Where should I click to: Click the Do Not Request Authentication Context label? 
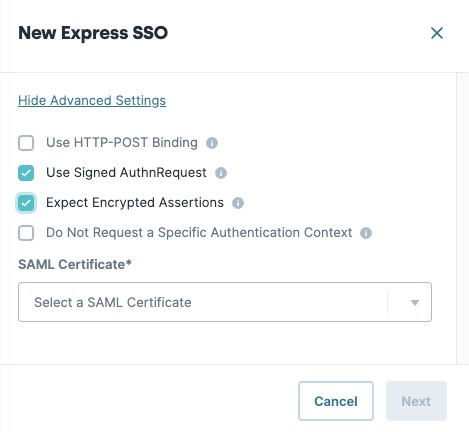199,233
